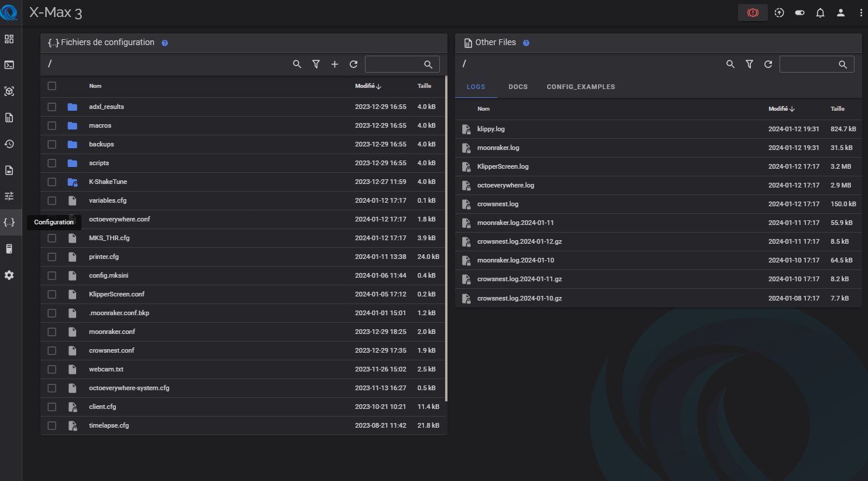
Task: Switch to the LOGS tab
Action: pos(476,87)
